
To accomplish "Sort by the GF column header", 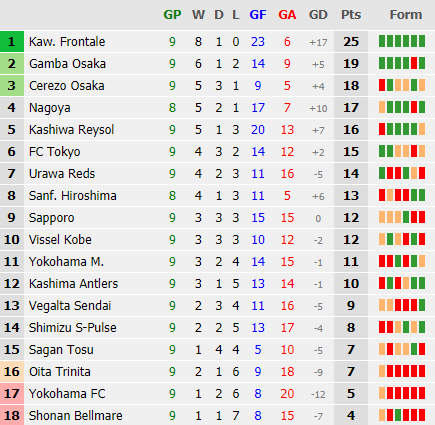I will tap(258, 15).
